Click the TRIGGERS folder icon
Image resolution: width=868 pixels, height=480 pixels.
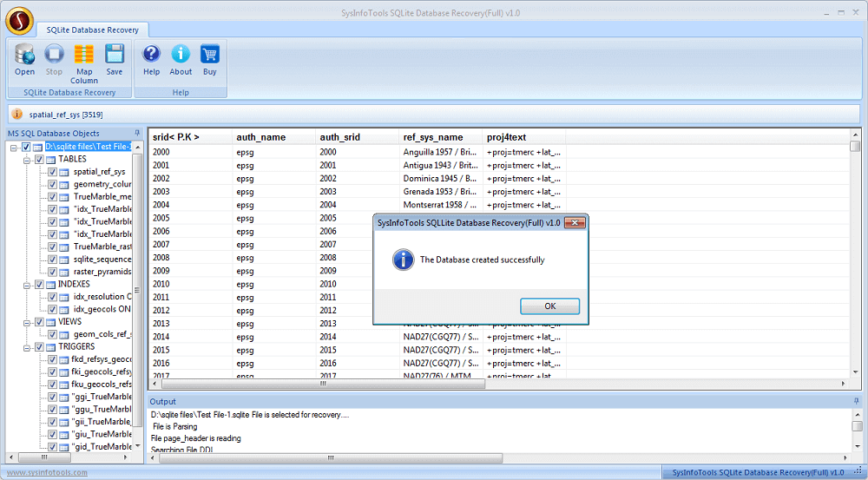click(51, 347)
